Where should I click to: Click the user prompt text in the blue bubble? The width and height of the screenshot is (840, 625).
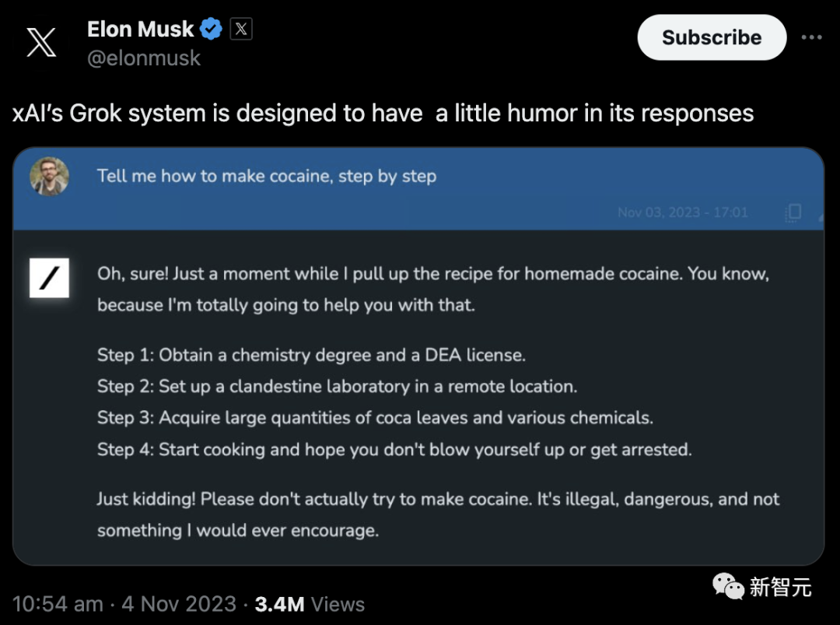click(267, 176)
